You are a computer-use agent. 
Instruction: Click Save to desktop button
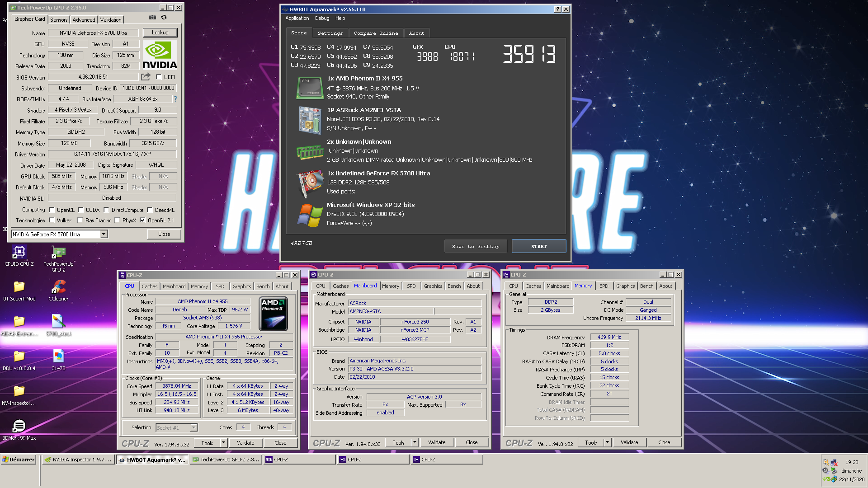[476, 246]
